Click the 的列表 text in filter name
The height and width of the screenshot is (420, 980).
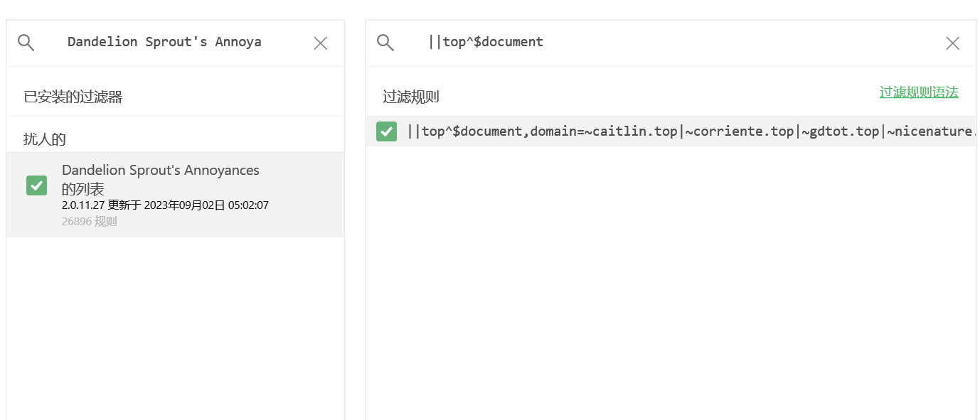click(83, 189)
